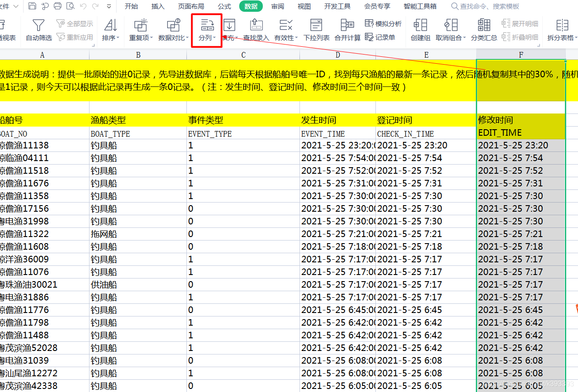
Task: Expand the 数据对比 dropdown arrow
Action: coord(187,38)
